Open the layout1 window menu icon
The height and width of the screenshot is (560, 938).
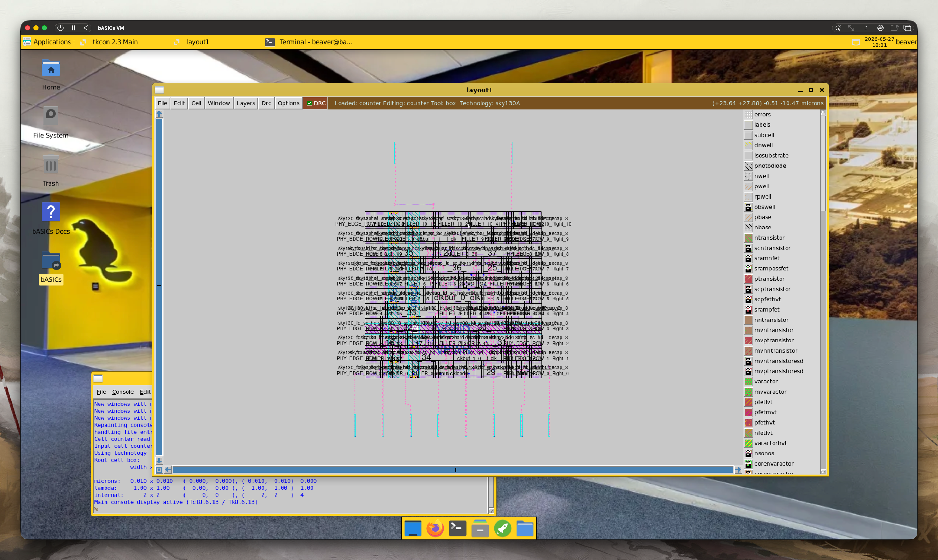(x=159, y=90)
